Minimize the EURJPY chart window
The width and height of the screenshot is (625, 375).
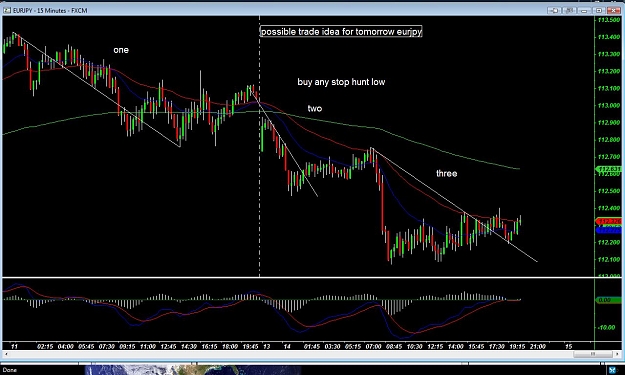coord(584,10)
